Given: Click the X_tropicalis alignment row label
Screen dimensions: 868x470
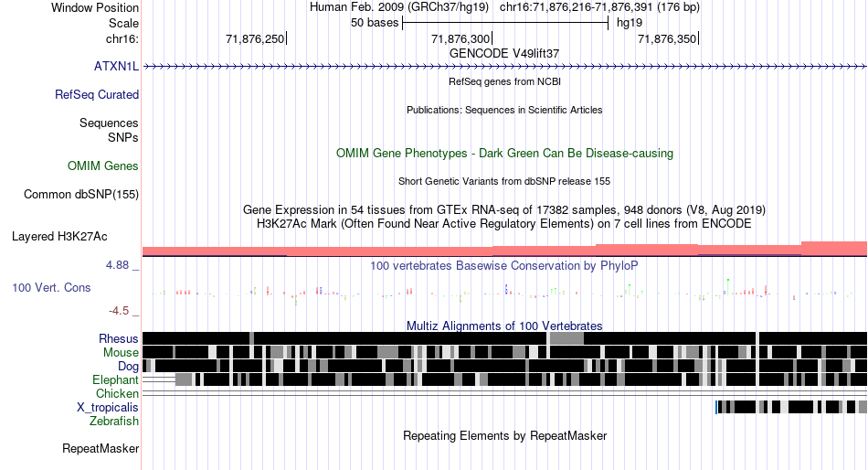Looking at the screenshot, I should 108,408.
